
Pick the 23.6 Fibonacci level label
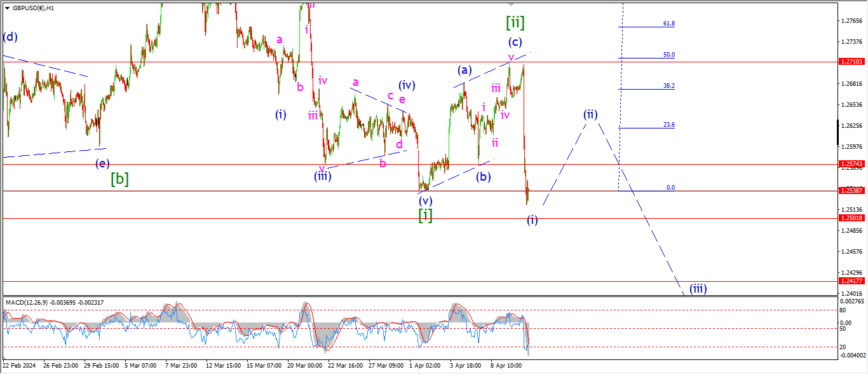point(668,125)
